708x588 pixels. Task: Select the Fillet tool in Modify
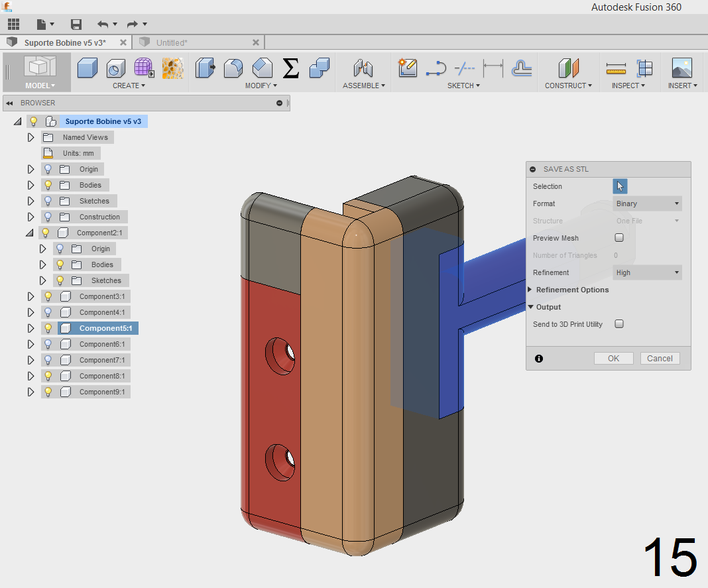tap(234, 68)
